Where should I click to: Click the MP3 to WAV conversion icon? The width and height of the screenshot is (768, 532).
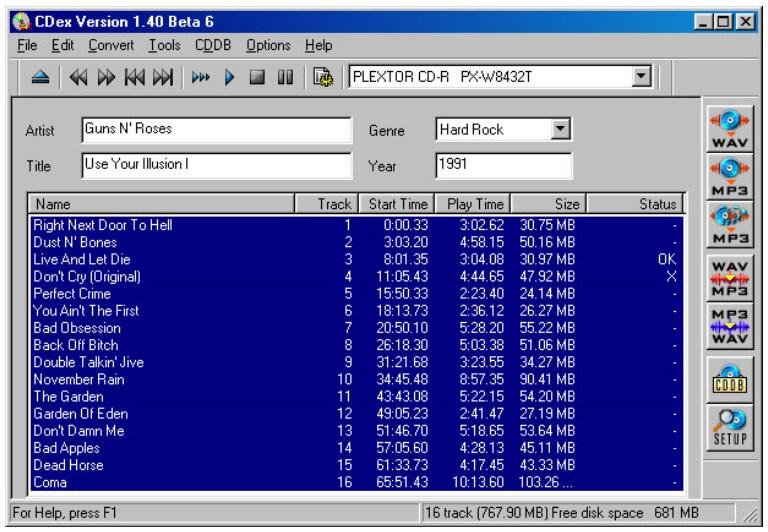(729, 327)
